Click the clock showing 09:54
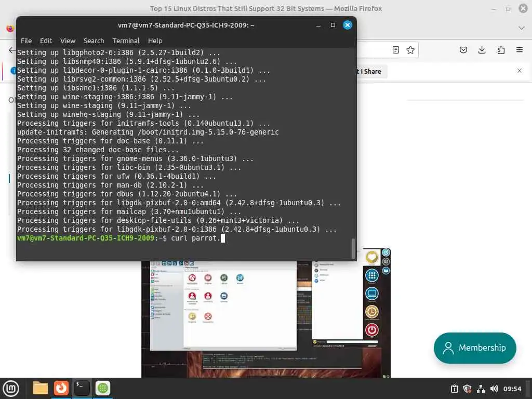 512,389
